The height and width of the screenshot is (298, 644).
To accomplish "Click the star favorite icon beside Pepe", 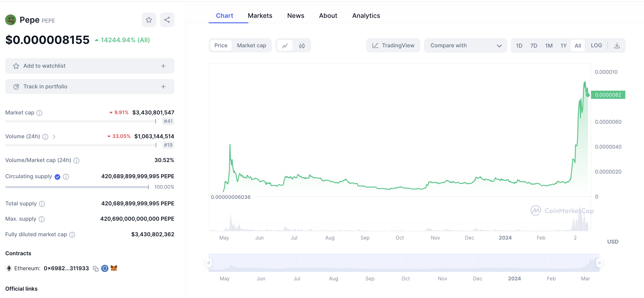I will 149,20.
